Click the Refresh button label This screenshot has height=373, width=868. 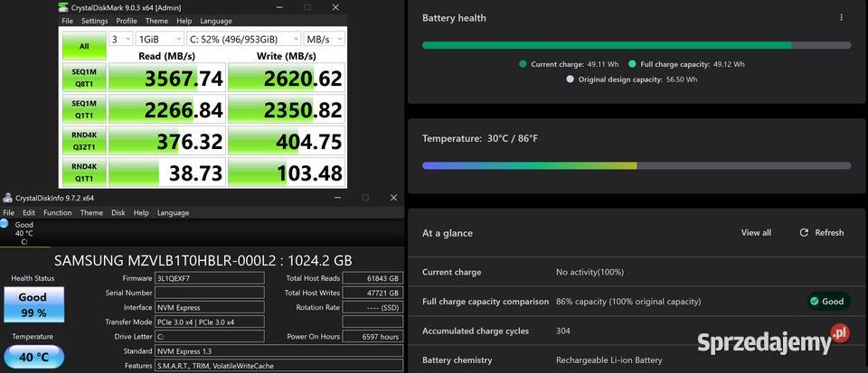[x=829, y=233]
